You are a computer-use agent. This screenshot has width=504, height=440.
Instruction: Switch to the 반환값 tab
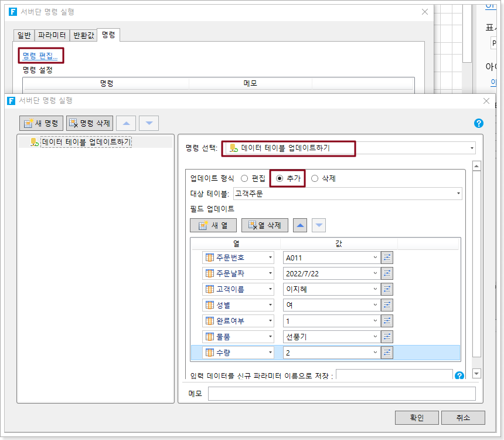83,35
